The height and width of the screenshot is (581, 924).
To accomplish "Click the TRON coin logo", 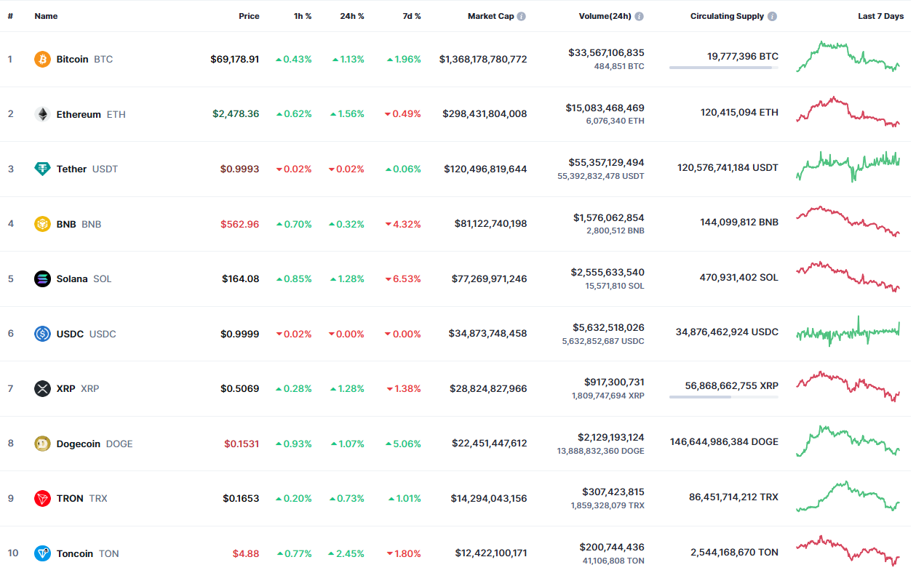I will 43,498.
